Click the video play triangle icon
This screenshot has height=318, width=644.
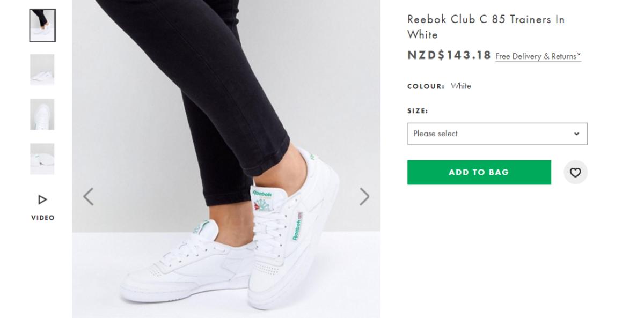tap(42, 200)
